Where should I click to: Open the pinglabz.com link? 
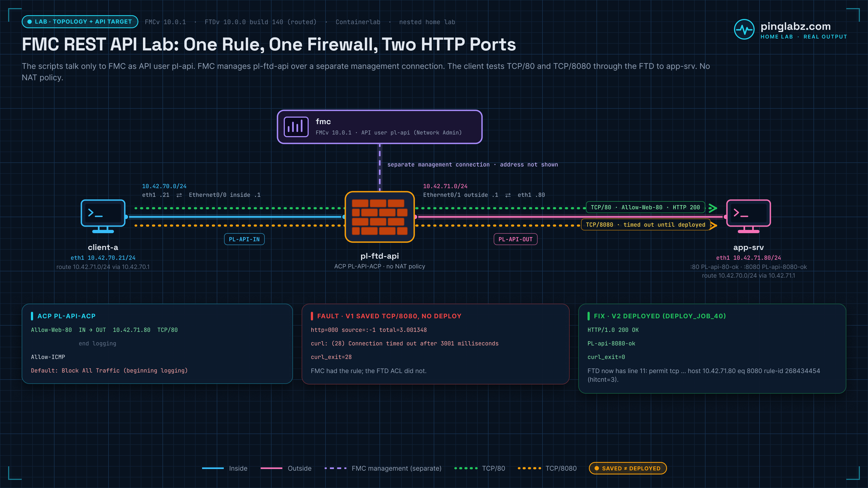pyautogui.click(x=796, y=26)
